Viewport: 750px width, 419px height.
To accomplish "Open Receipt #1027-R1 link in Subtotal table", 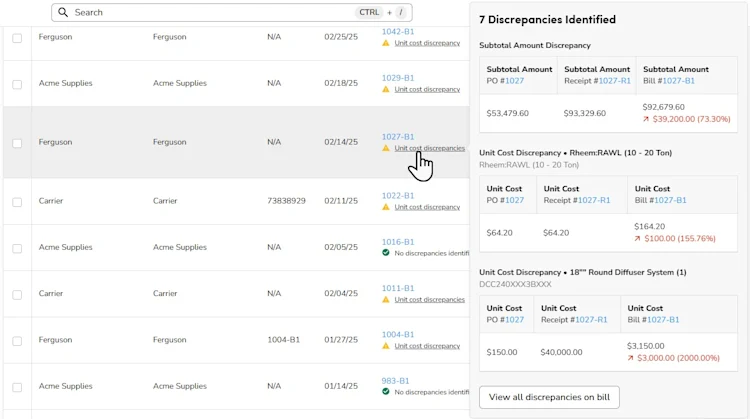I will (615, 81).
